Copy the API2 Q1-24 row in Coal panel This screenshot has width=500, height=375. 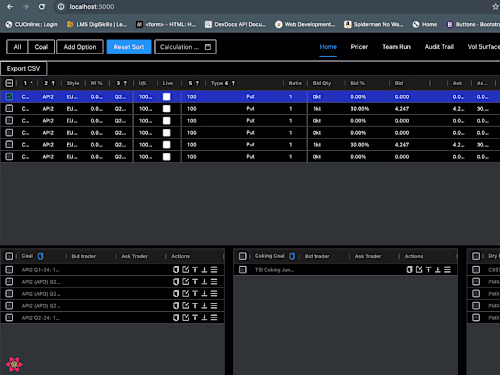pos(176,270)
